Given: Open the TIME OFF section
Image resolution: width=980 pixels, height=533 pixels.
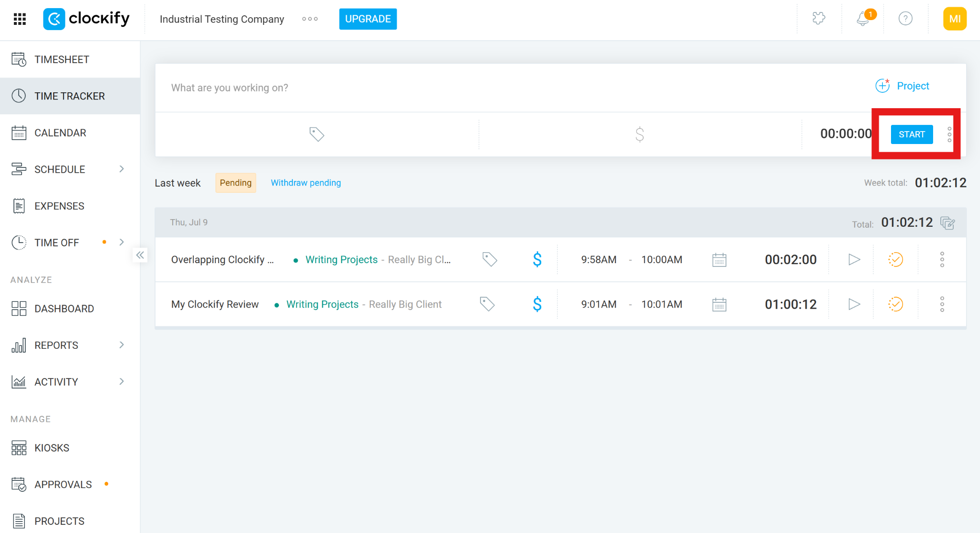Looking at the screenshot, I should (57, 243).
